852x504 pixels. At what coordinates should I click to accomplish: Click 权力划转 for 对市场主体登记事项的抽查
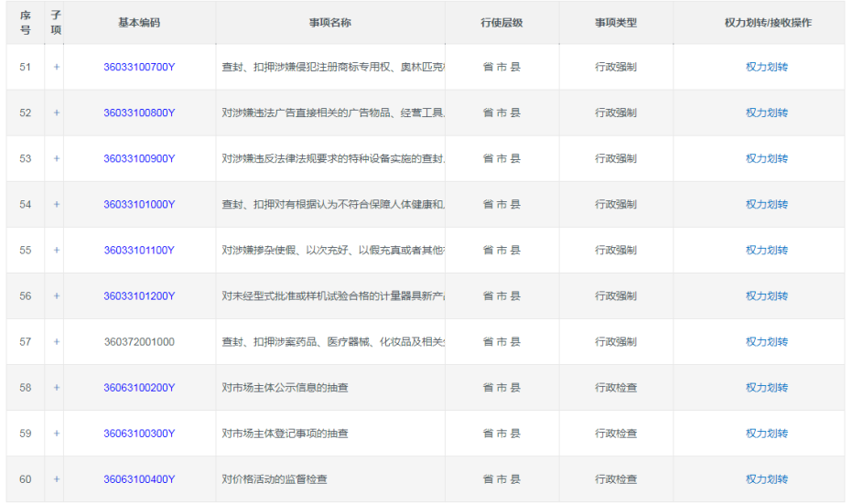pos(766,433)
